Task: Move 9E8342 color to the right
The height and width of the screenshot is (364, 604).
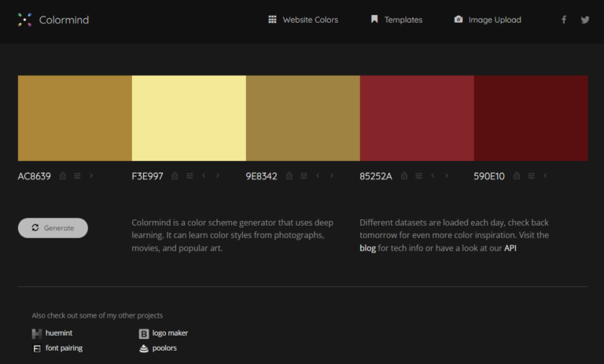Action: 332,176
